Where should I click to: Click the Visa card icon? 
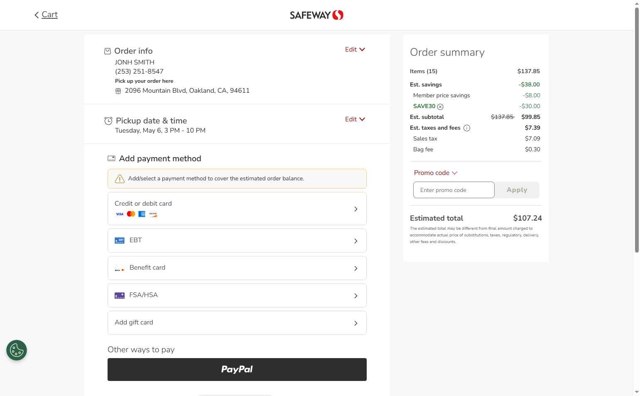[119, 214]
